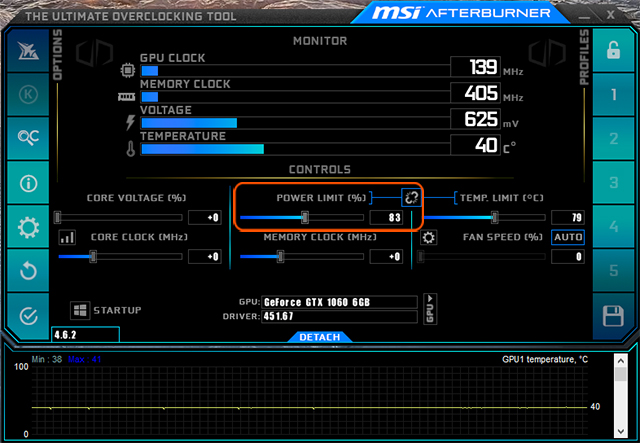Click the Temp. Limit slider handle
Image resolution: width=640 pixels, height=443 pixels.
[495, 217]
